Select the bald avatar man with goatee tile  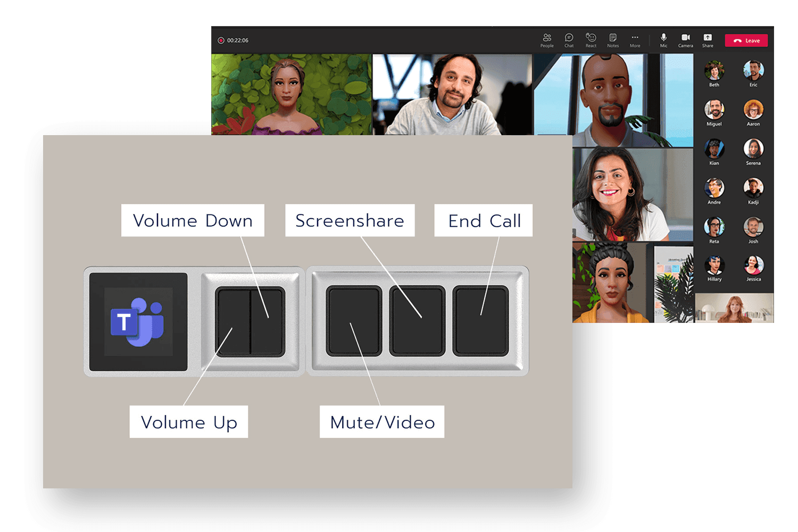613,100
